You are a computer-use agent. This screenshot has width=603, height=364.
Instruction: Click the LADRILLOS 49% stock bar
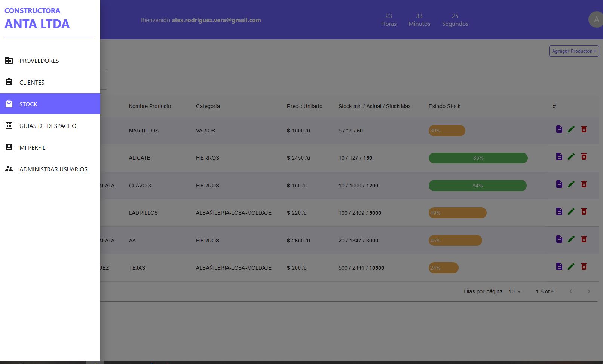[x=457, y=213]
